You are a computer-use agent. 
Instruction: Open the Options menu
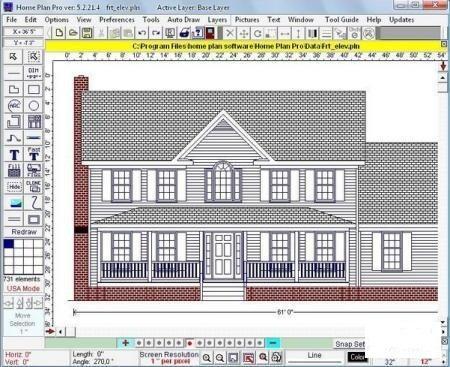(x=56, y=20)
